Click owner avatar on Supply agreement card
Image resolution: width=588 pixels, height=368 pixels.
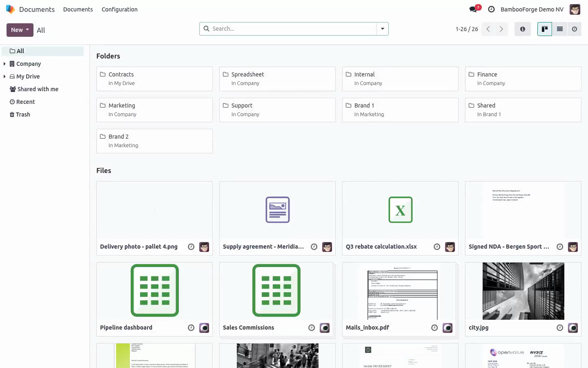(327, 247)
